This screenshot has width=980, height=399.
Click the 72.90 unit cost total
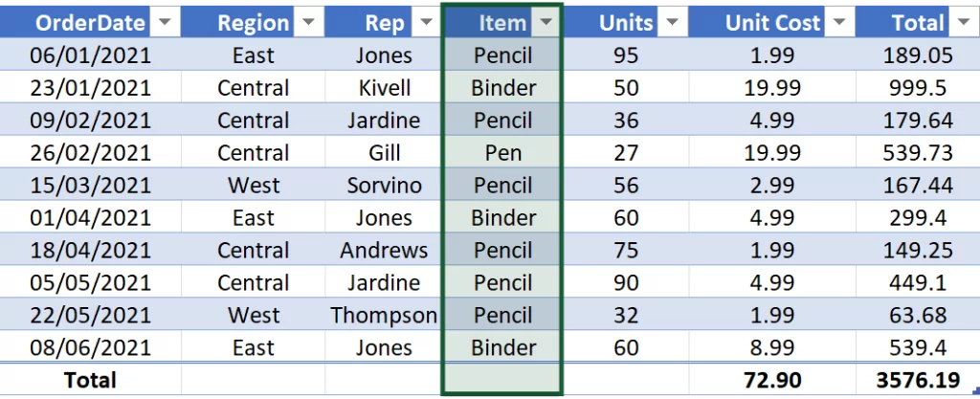coord(773,380)
